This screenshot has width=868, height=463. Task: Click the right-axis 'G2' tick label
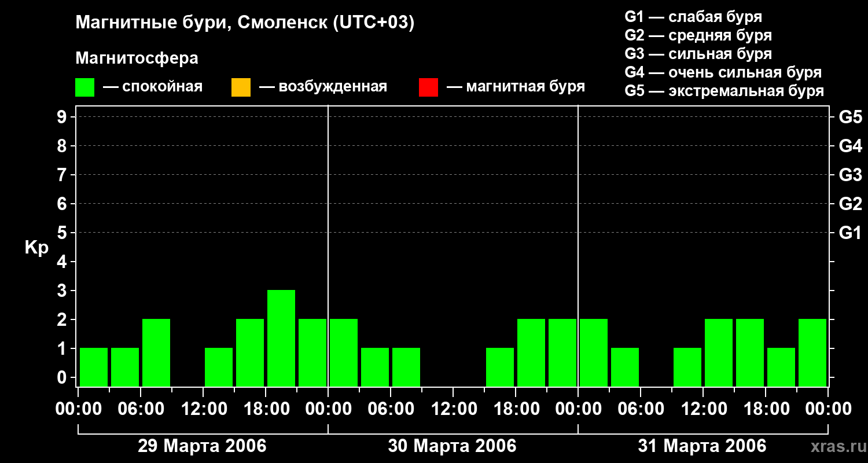850,204
